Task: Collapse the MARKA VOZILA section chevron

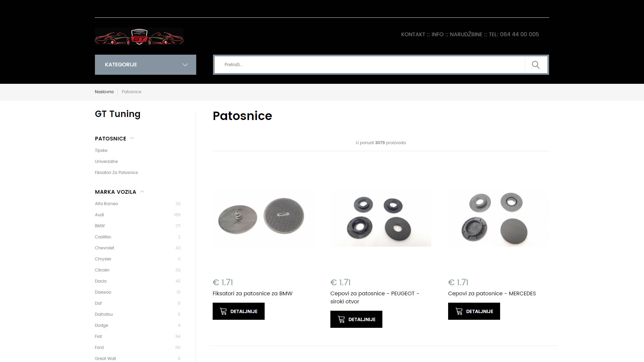Action: coord(142,192)
